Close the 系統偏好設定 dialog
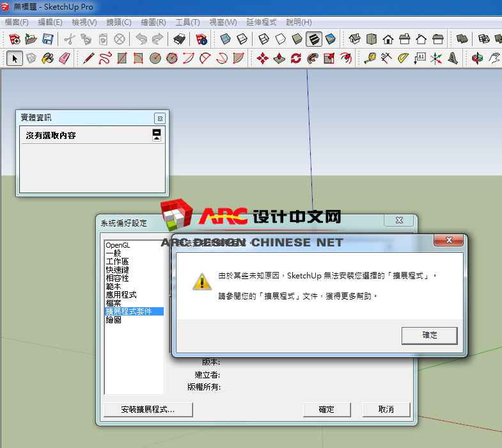The width and height of the screenshot is (502, 448). point(399,220)
